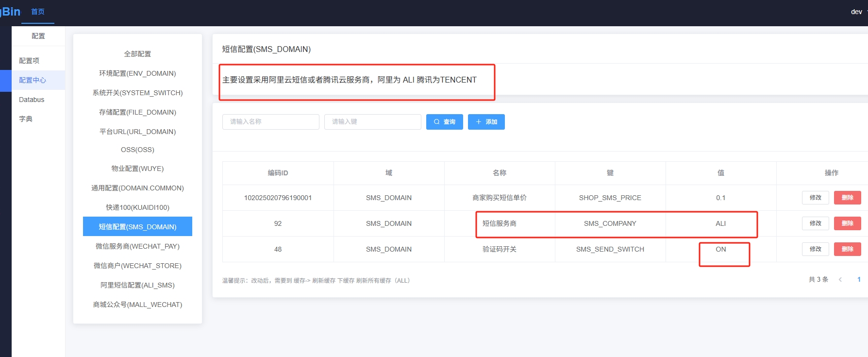Click the 编码ID column header
The image size is (868, 357).
[x=278, y=173]
